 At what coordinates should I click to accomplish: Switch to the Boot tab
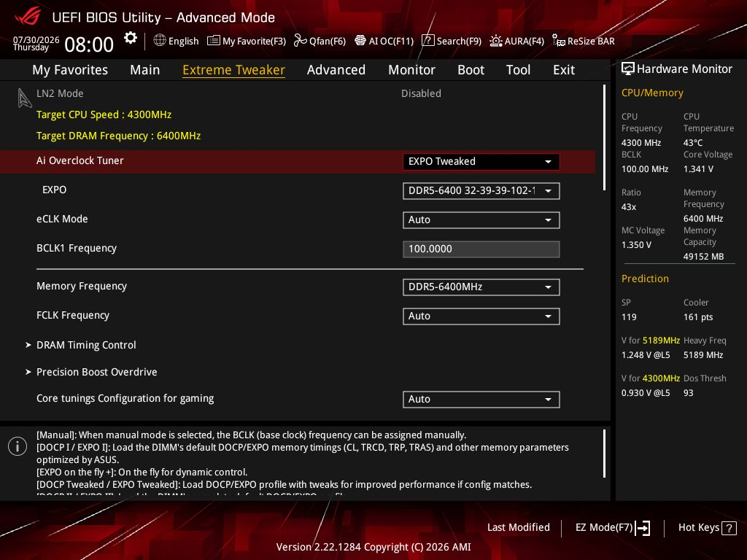pos(471,70)
